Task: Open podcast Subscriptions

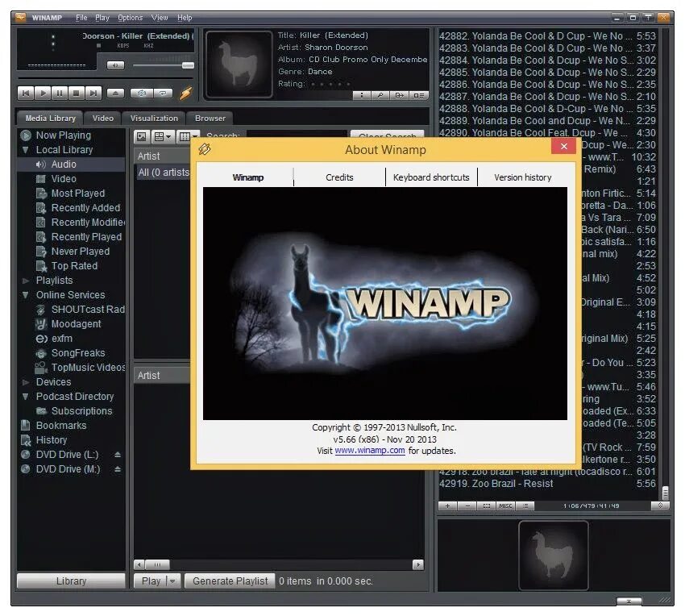Action: 81,411
